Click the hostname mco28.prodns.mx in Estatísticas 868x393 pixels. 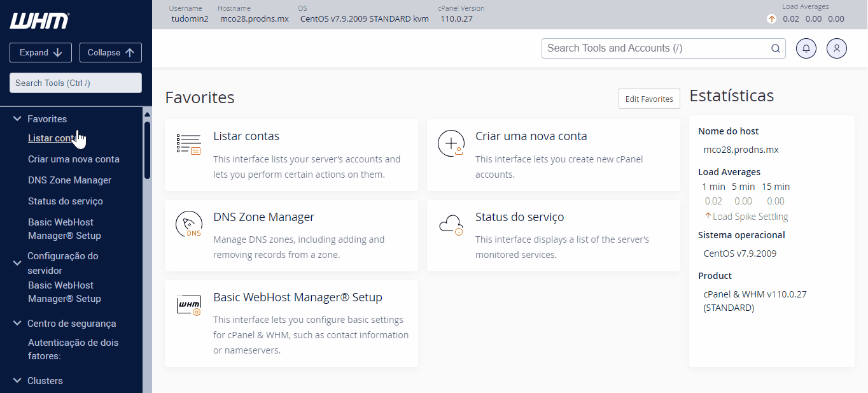[x=741, y=150]
